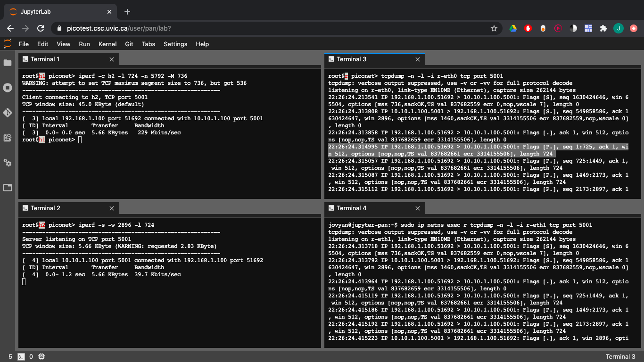This screenshot has height=362, width=644.
Task: Click the status bar kernel chip icon
Action: (41, 356)
